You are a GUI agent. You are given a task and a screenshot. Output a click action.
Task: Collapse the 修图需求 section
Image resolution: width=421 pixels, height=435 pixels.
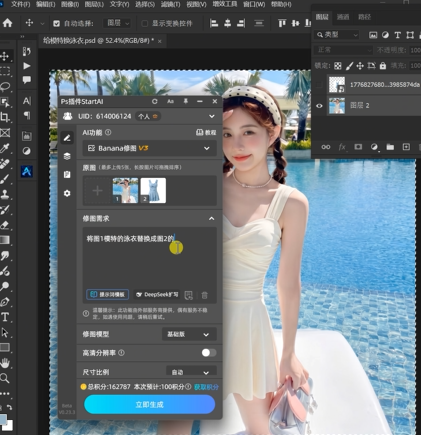211,219
